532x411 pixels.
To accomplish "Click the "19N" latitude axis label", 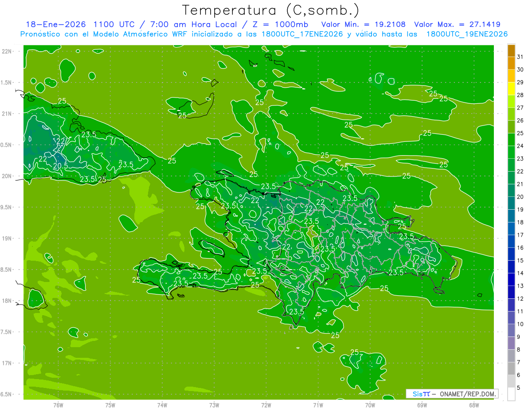I will 7,239.
